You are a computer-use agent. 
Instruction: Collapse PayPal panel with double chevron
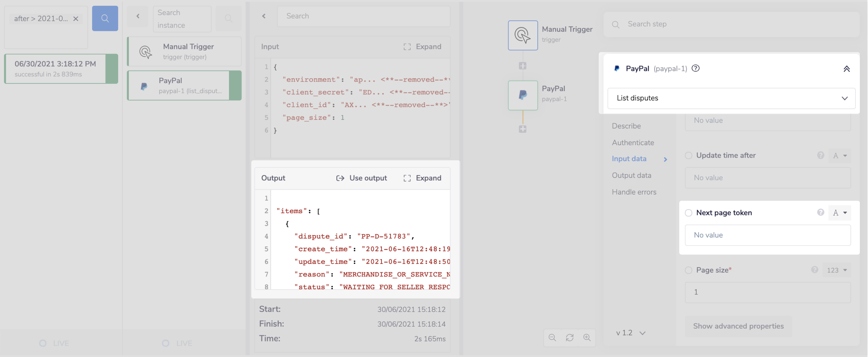tap(846, 69)
